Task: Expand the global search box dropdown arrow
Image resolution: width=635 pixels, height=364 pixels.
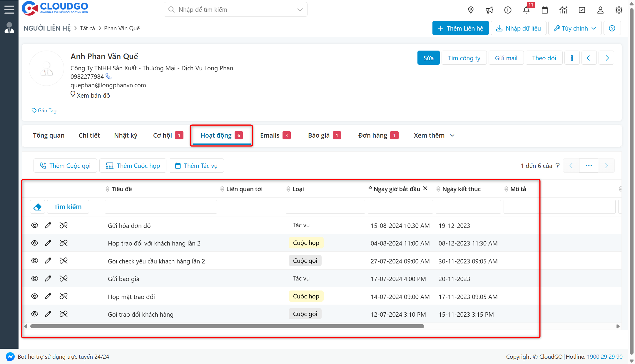Action: tap(300, 10)
